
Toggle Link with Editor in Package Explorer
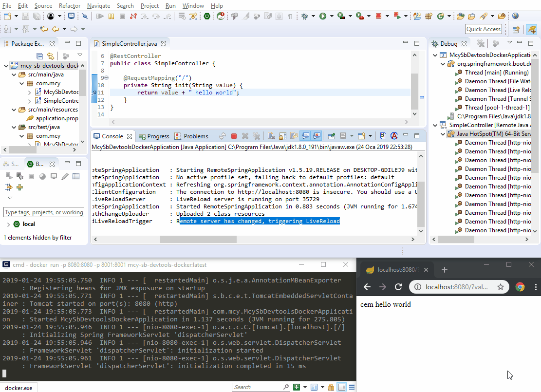click(x=50, y=56)
